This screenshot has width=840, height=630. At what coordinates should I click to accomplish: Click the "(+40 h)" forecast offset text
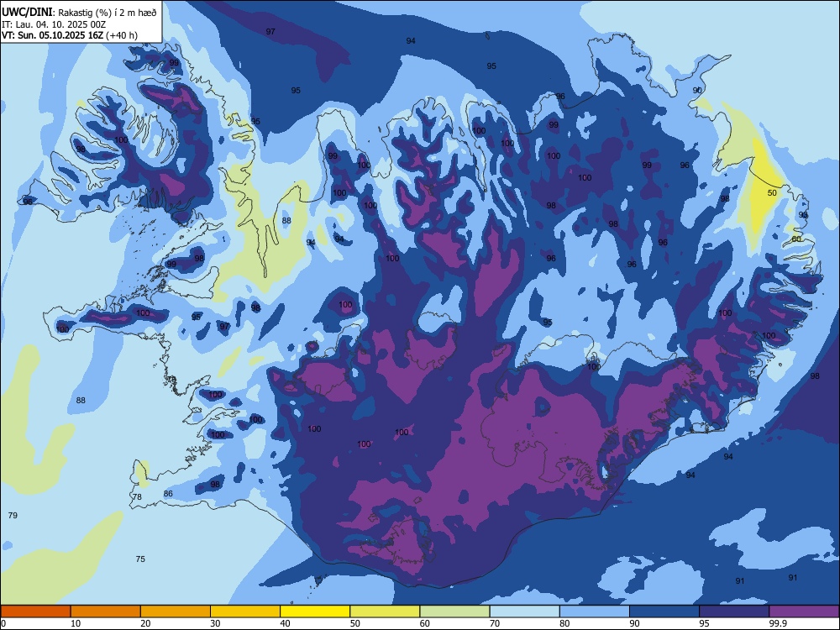[122, 35]
